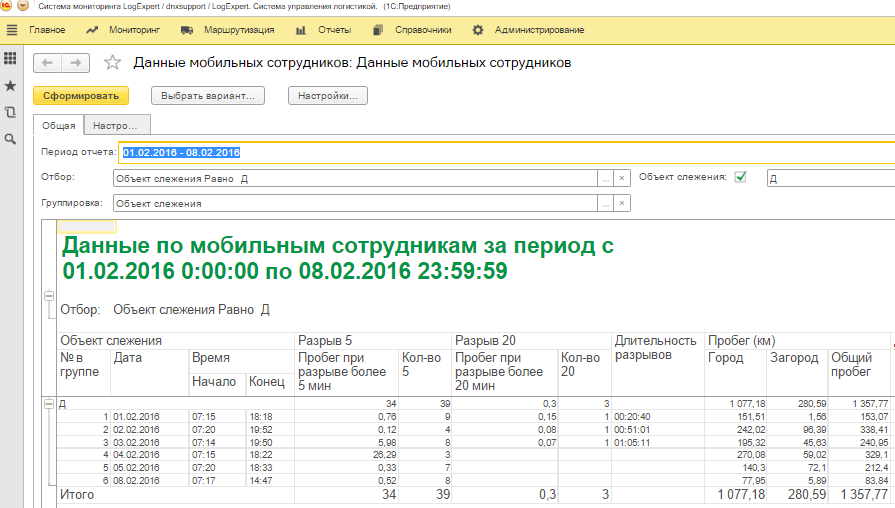Click the Объект слежения value field
This screenshot has width=895, height=508.
point(831,179)
